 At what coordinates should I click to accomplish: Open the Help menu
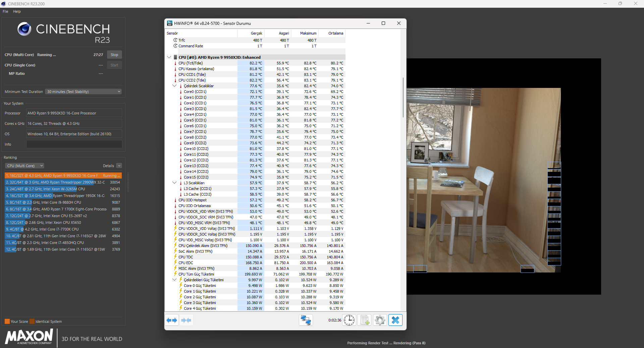(17, 11)
